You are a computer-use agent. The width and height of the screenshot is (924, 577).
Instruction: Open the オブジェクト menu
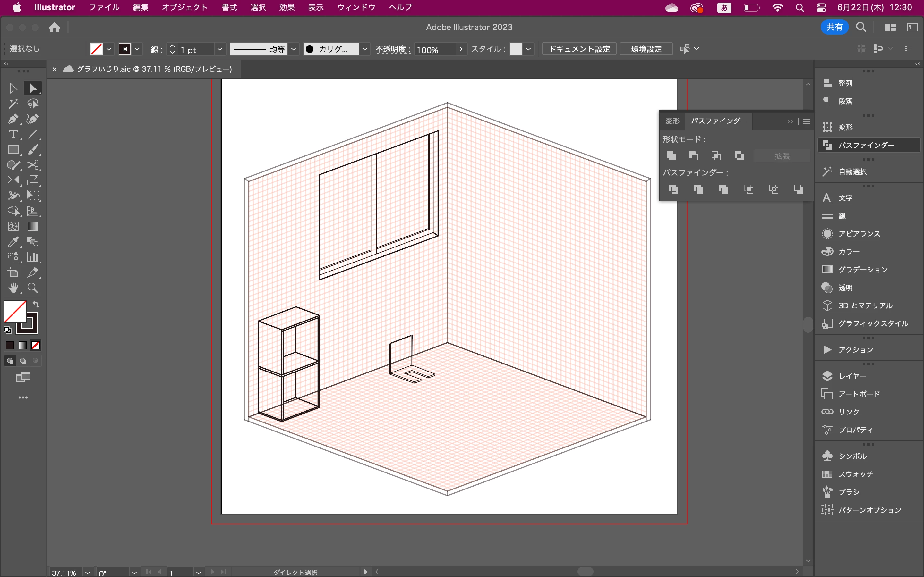pos(184,7)
